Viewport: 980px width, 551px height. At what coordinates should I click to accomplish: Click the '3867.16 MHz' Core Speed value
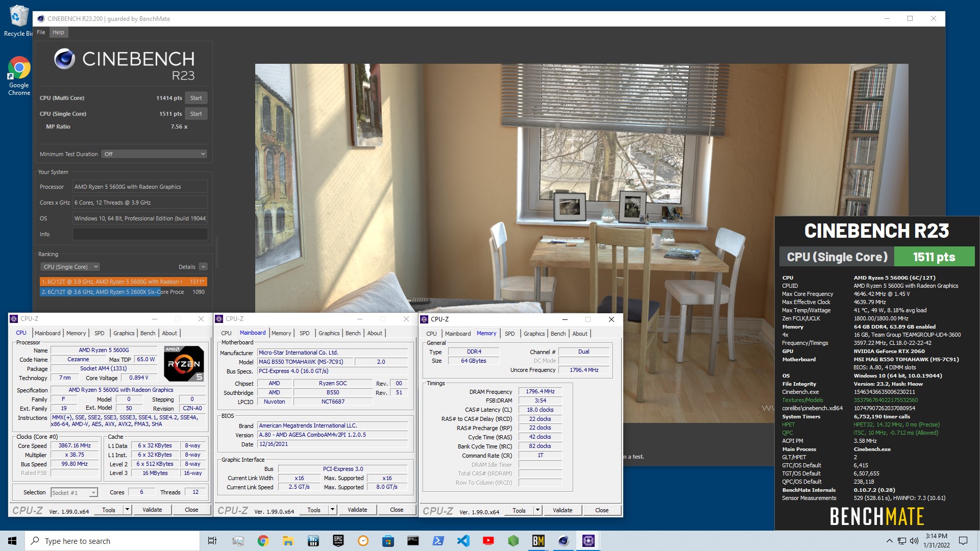click(75, 445)
